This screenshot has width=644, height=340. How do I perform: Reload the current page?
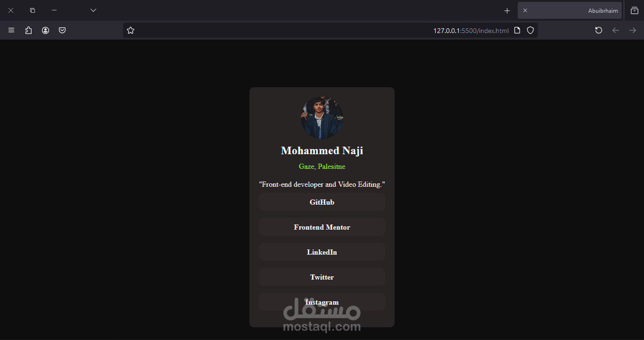599,30
